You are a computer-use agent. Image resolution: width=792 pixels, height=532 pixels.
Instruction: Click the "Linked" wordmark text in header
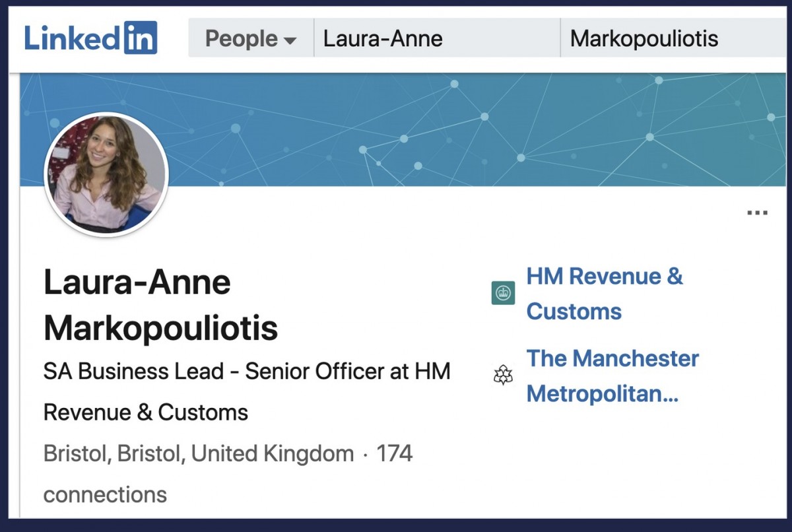tap(73, 38)
